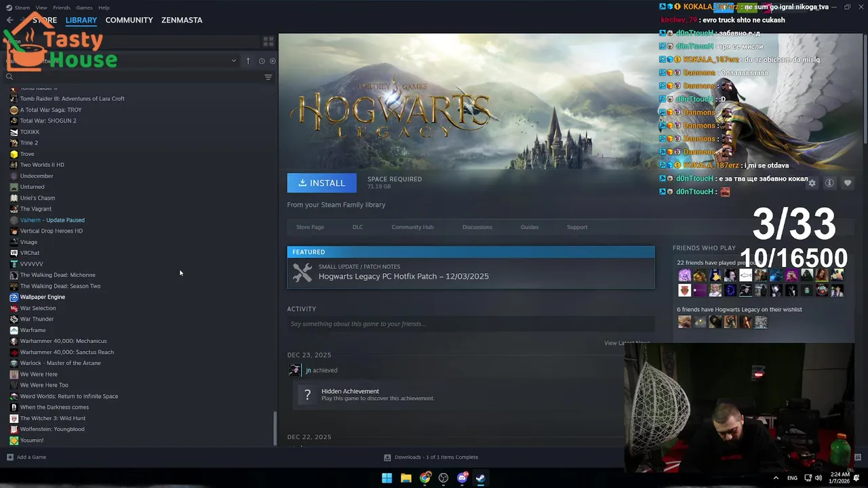Open first friend avatar in friends who play
The image size is (868, 488).
[684, 275]
